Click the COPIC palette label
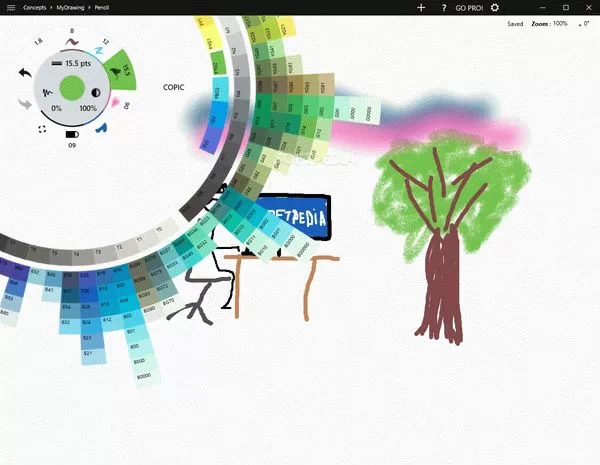The width and height of the screenshot is (600, 465). 173,87
